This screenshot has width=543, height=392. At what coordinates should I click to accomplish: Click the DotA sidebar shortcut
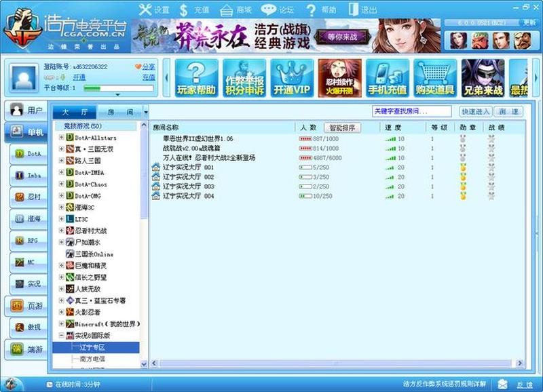coord(29,153)
